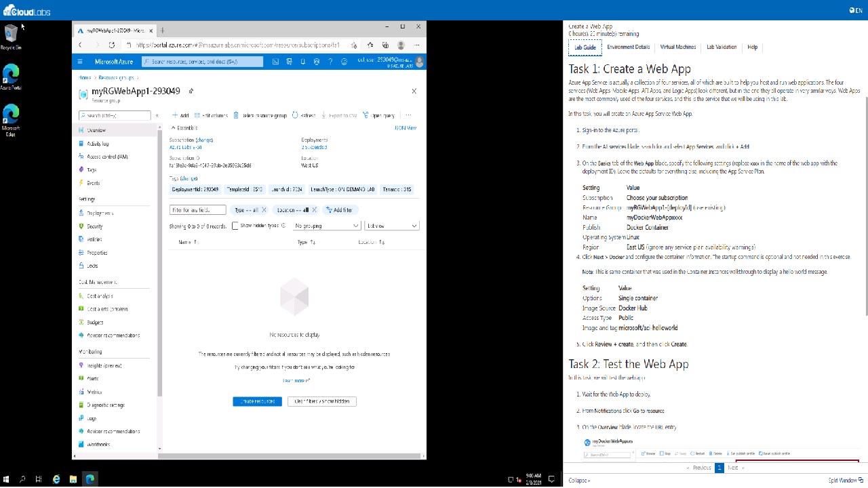This screenshot has width=868, height=488.
Task: Pin the myRGWebApp1-293049 blade to dashboard
Action: (x=191, y=91)
